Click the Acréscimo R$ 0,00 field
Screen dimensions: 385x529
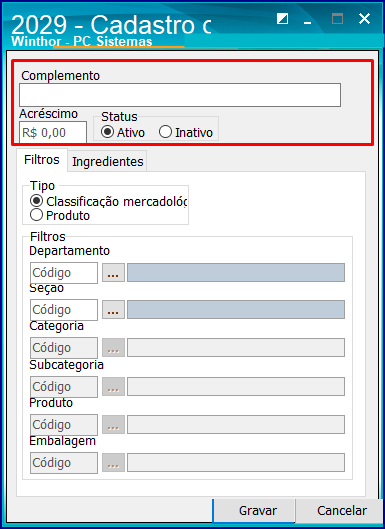coord(53,133)
